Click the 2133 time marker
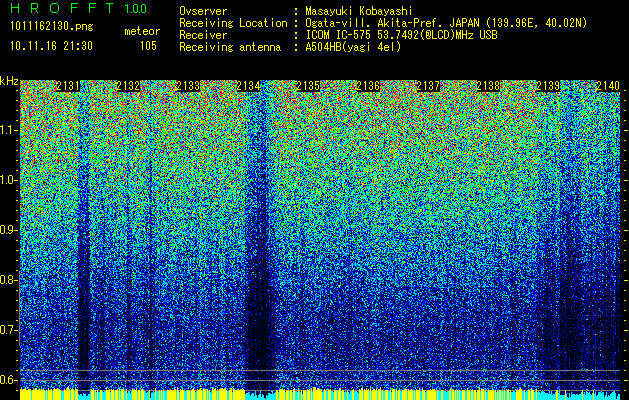 pyautogui.click(x=188, y=86)
